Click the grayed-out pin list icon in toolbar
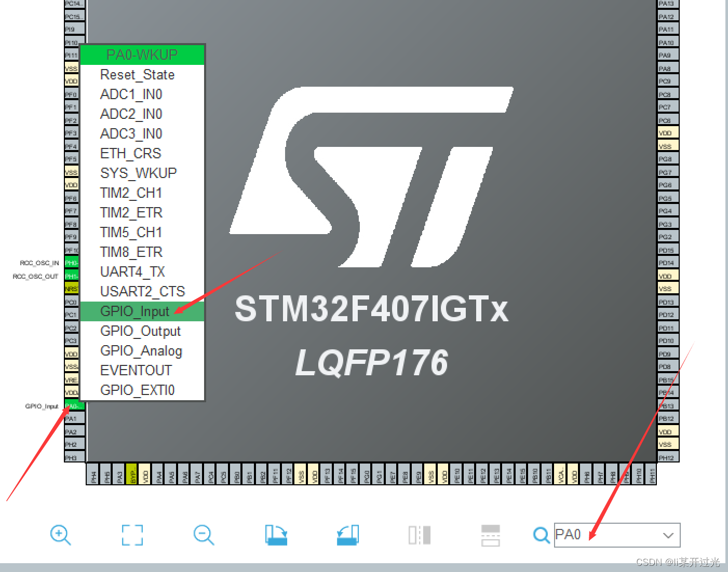This screenshot has width=728, height=572. coord(490,535)
